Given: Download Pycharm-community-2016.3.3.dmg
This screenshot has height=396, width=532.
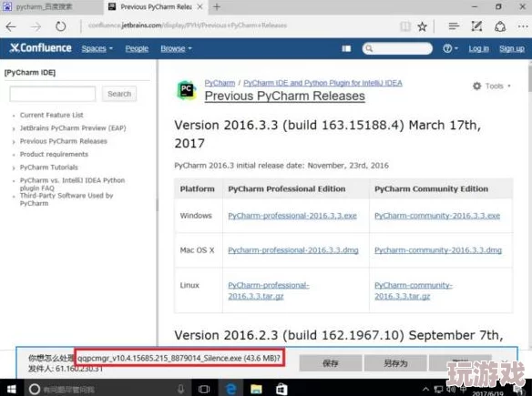Looking at the screenshot, I should (x=438, y=250).
